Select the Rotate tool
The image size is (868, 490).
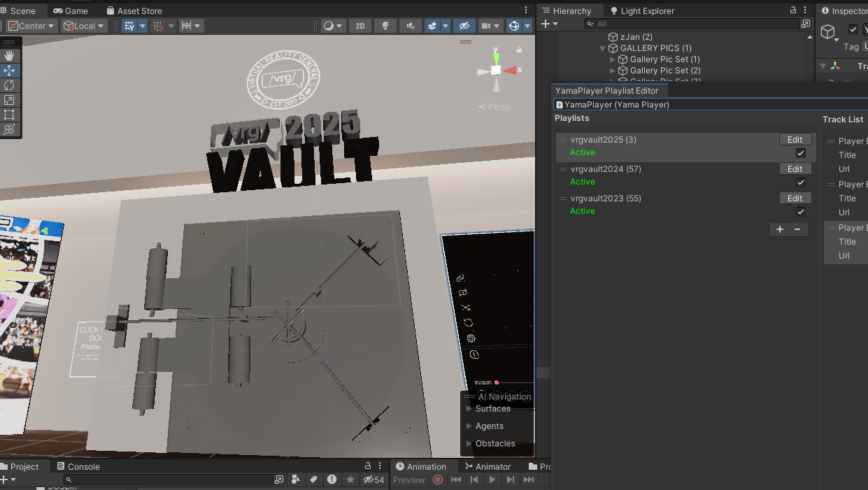point(10,85)
